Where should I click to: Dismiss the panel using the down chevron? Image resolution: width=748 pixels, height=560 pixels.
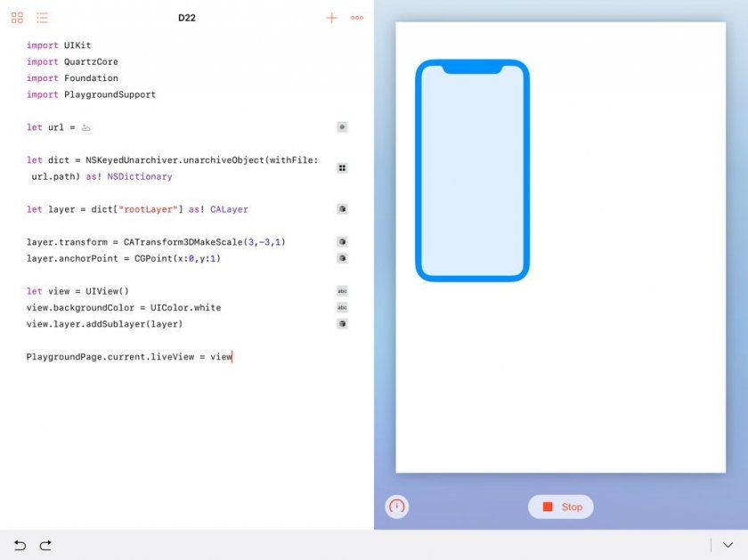(x=728, y=544)
